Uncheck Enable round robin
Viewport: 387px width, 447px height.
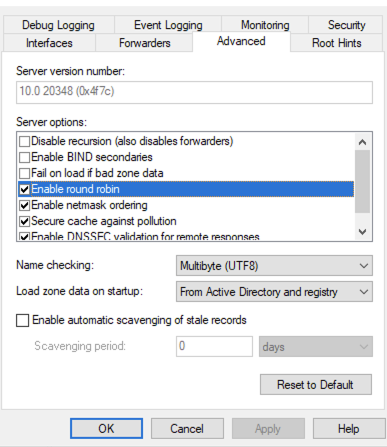coord(24,189)
